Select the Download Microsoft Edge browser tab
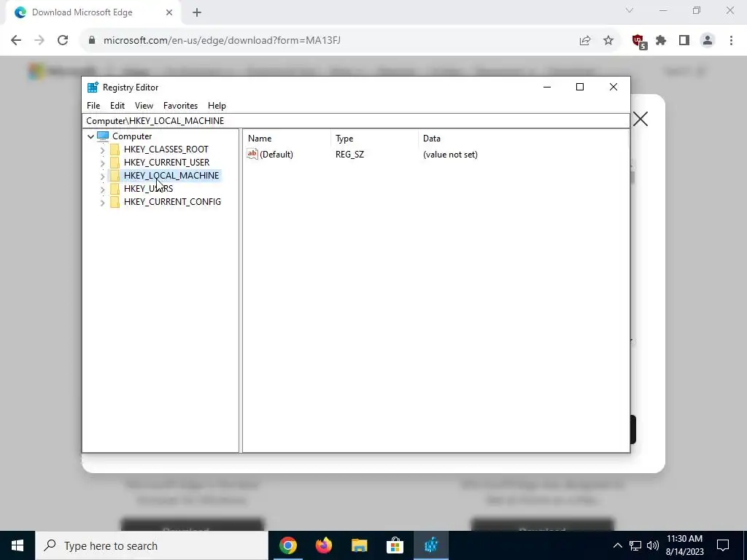 point(94,12)
